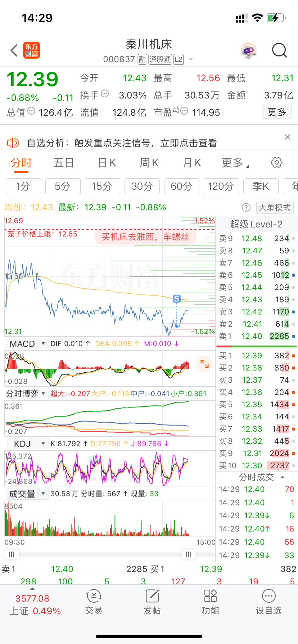
Task: Tap the L2 badge
Action: 179,59
